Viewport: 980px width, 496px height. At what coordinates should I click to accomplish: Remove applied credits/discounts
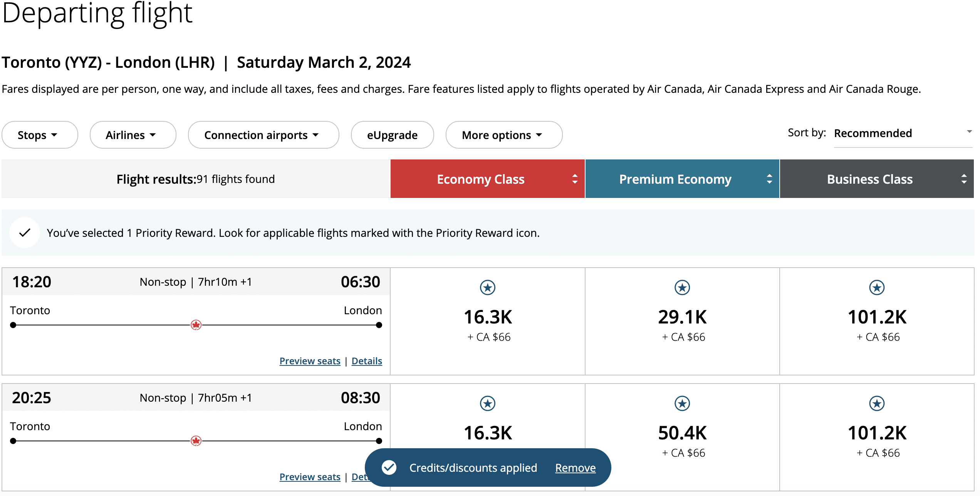tap(575, 468)
